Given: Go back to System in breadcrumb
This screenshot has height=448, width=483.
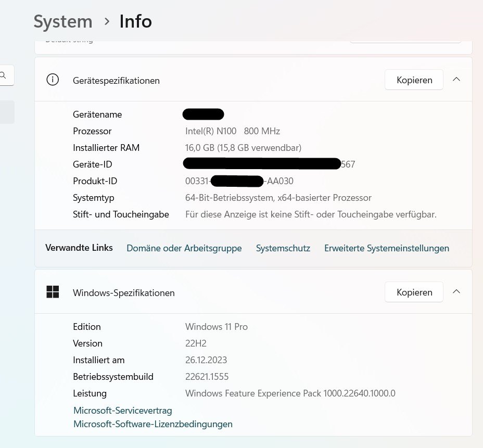Looking at the screenshot, I should click(x=63, y=21).
